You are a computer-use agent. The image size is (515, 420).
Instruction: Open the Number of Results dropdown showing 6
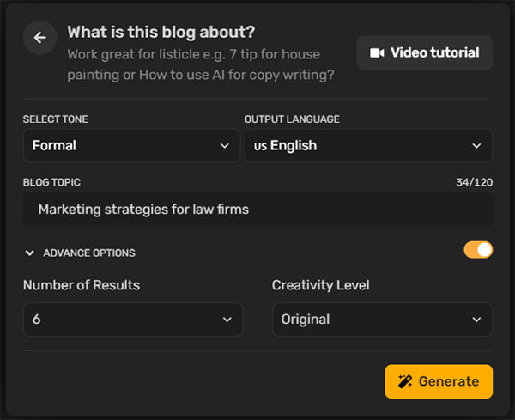point(133,320)
